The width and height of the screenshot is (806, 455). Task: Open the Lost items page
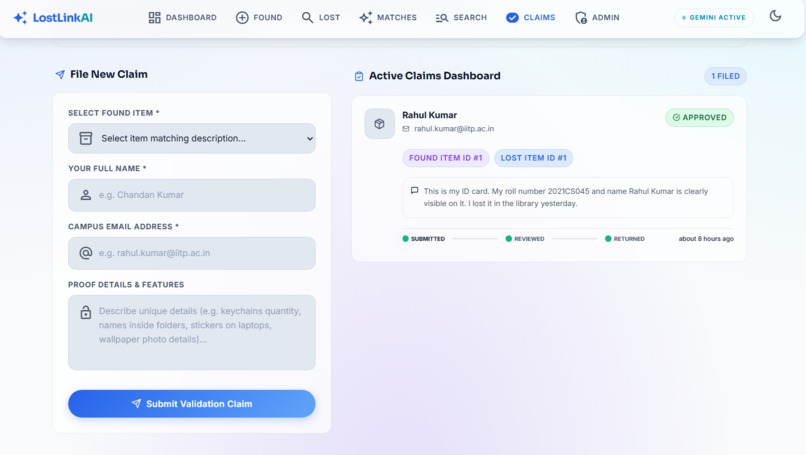coord(321,17)
